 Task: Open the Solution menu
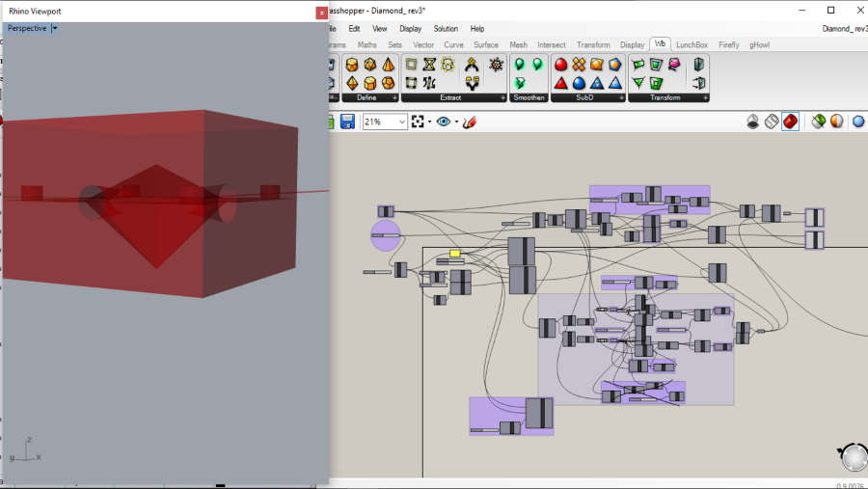(446, 29)
